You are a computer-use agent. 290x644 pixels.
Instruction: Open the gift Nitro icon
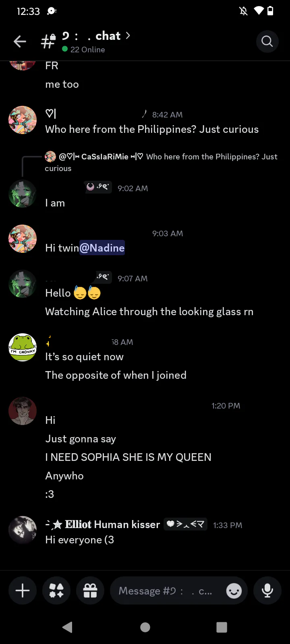[90, 590]
